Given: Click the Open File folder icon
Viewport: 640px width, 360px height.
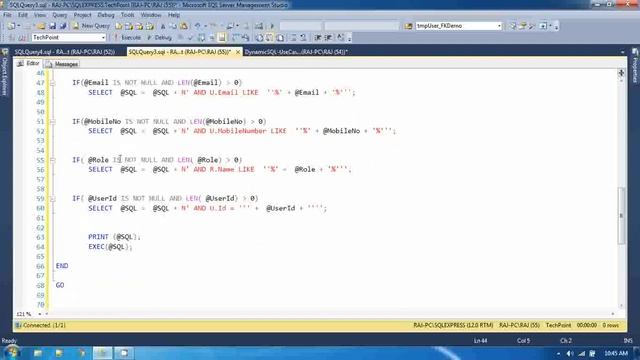Looking at the screenshot, I should [x=41, y=26].
